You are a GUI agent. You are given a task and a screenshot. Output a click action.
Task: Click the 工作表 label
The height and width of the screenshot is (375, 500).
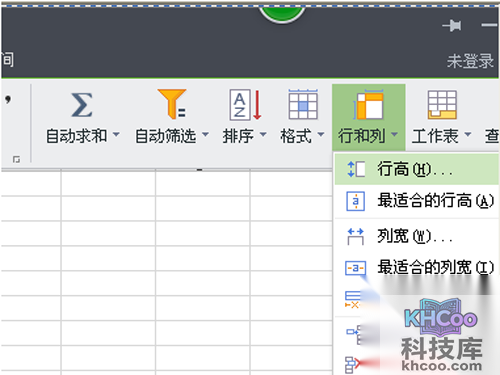(x=435, y=136)
